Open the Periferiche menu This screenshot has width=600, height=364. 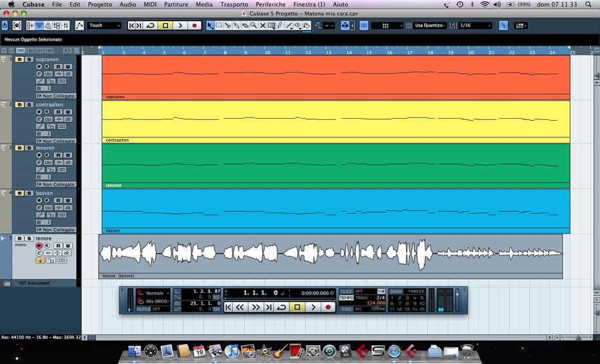(x=271, y=4)
